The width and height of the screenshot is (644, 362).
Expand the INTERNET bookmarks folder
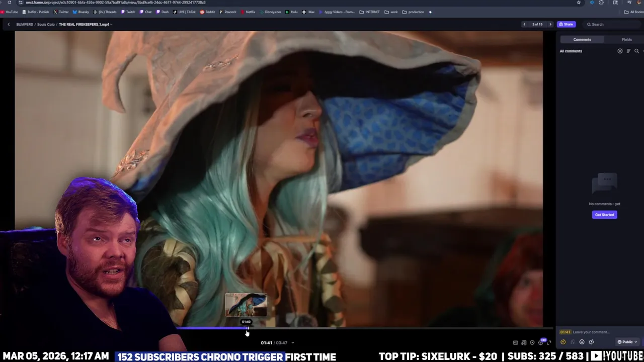[x=370, y=12]
